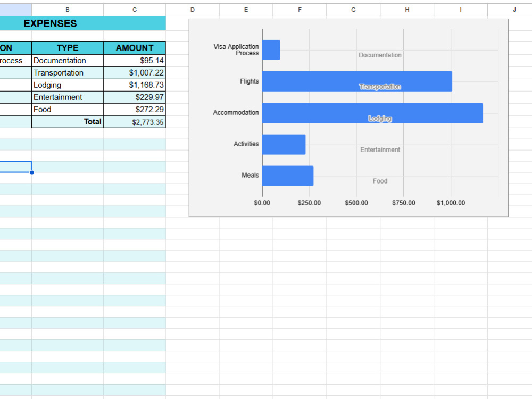Click the Accommodation bar in chart

point(372,113)
